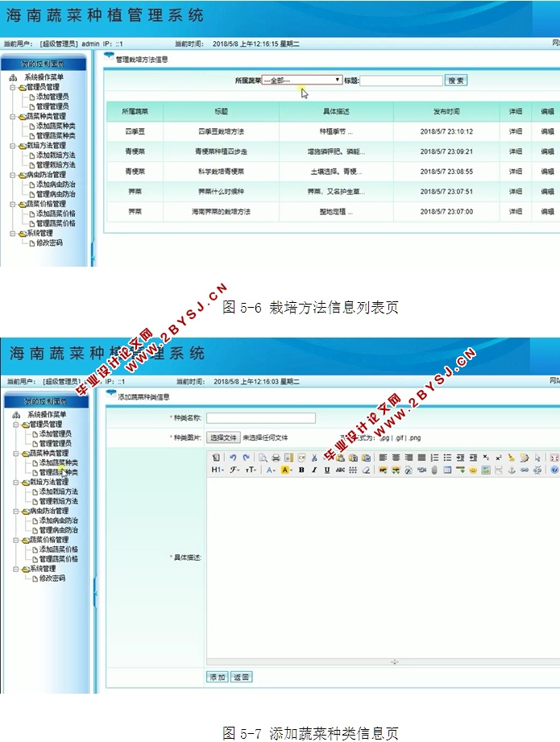
Task: Insert an anchor with the anchor icon
Action: [x=511, y=470]
